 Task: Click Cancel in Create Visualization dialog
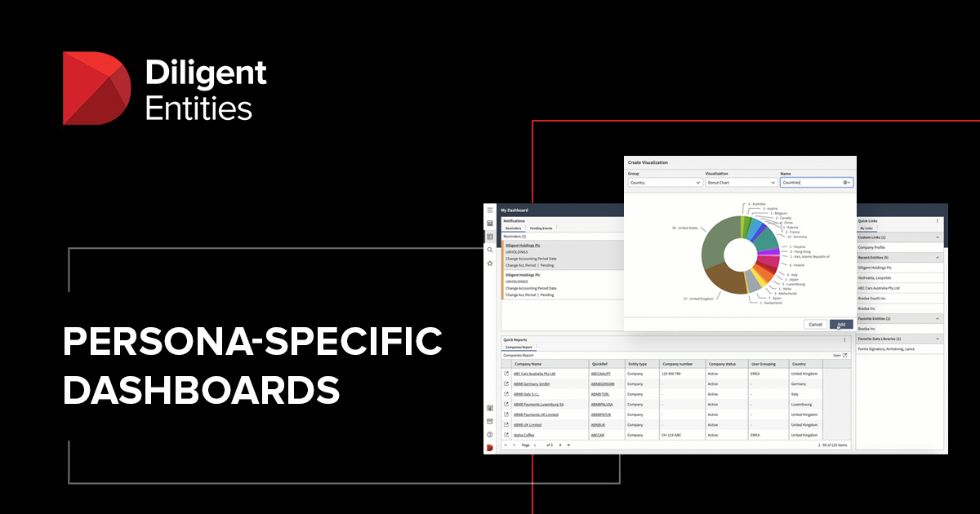815,324
